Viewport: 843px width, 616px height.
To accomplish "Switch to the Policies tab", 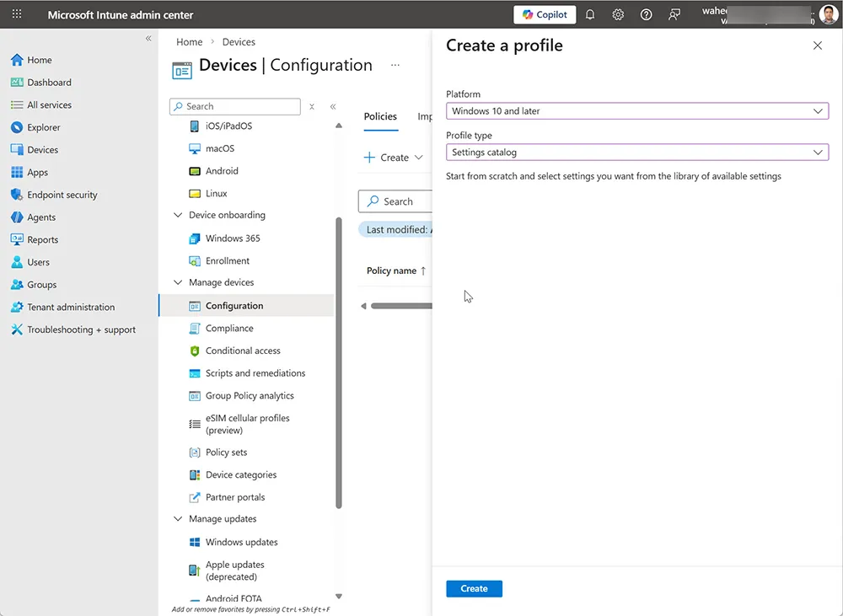I will (380, 116).
